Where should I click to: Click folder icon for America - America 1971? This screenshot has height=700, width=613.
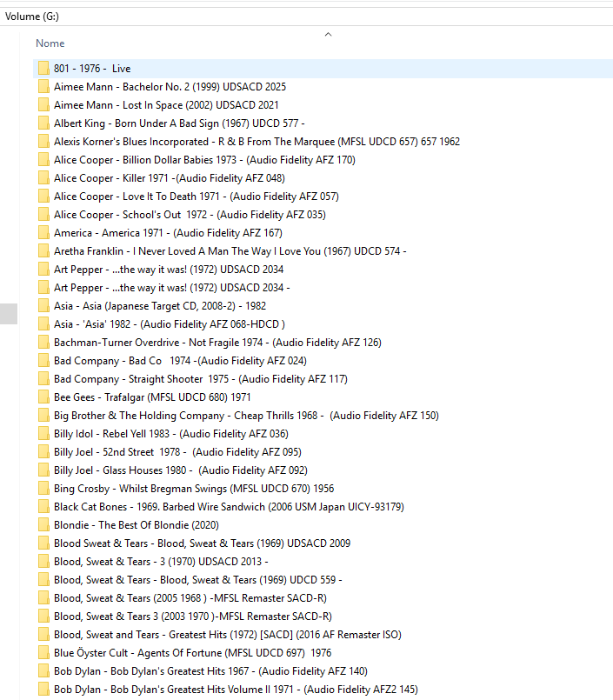pyautogui.click(x=43, y=233)
